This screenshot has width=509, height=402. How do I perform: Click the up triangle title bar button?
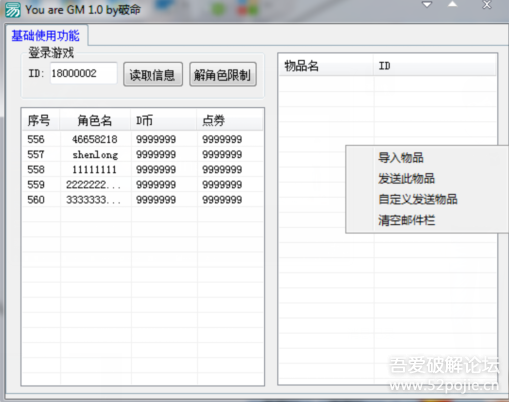click(452, 4)
